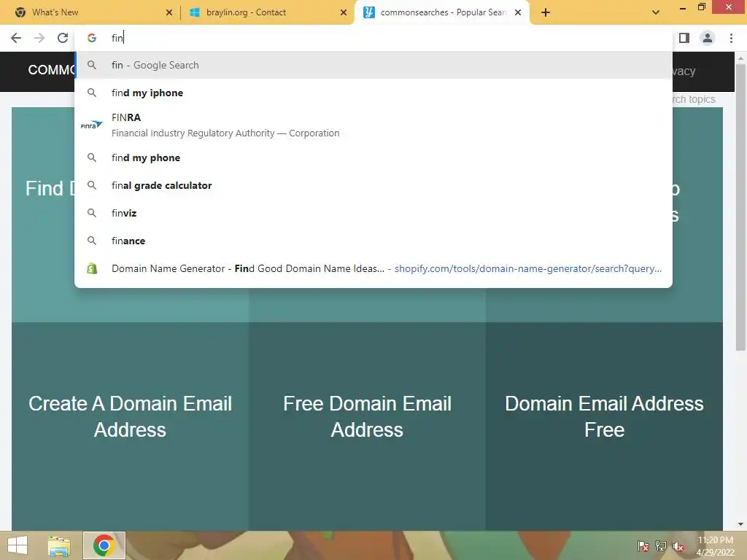Click the muted volume tray icon

click(678, 546)
